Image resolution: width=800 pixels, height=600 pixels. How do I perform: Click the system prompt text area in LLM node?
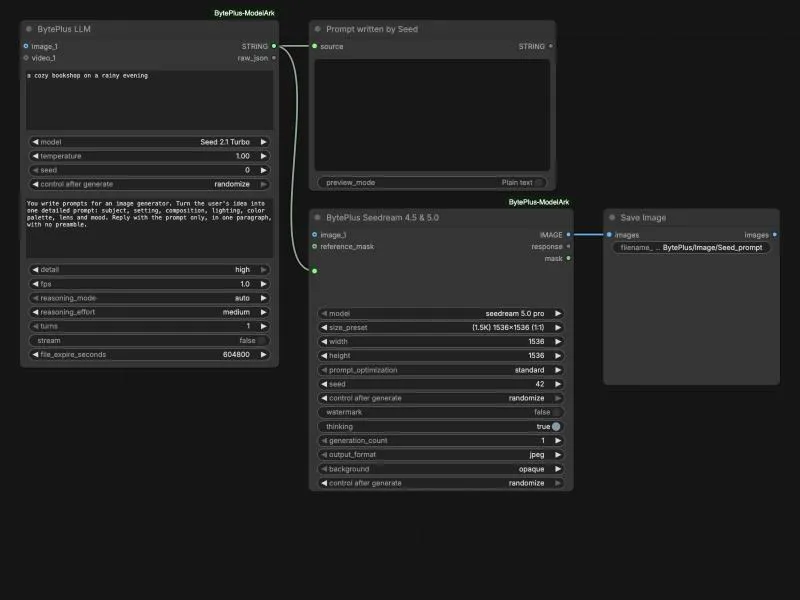coord(149,228)
